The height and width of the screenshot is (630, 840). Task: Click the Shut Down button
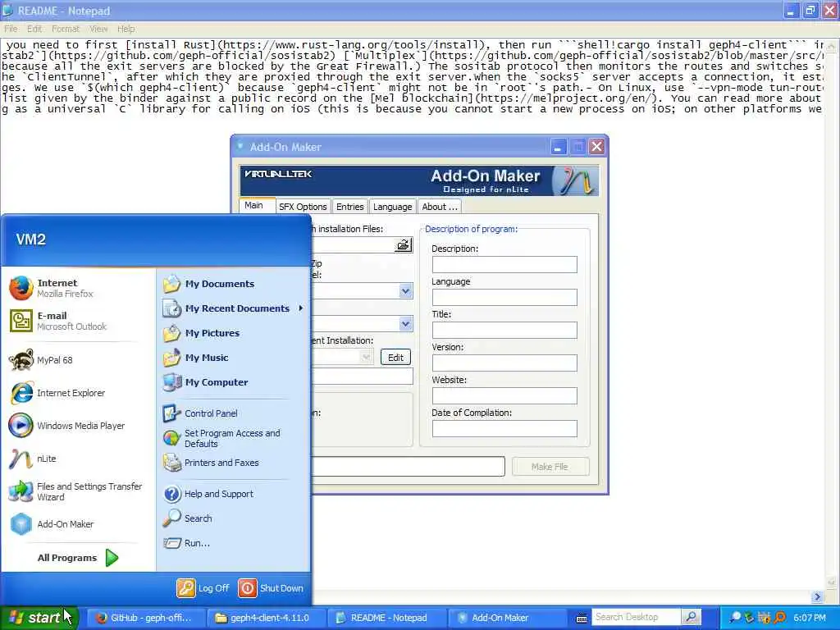tap(271, 587)
